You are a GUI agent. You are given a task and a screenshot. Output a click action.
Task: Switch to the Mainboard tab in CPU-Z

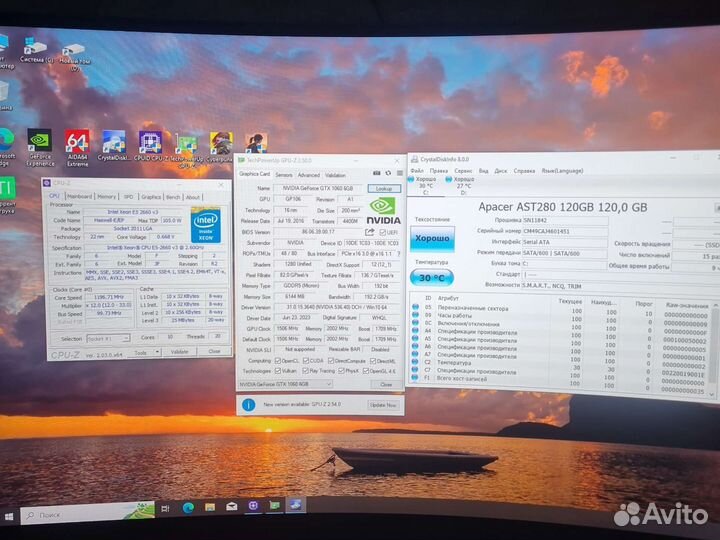point(79,197)
